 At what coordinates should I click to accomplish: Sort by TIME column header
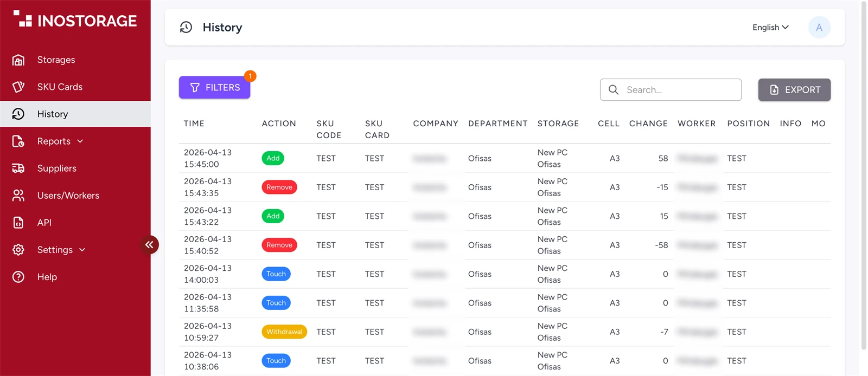[x=194, y=124]
